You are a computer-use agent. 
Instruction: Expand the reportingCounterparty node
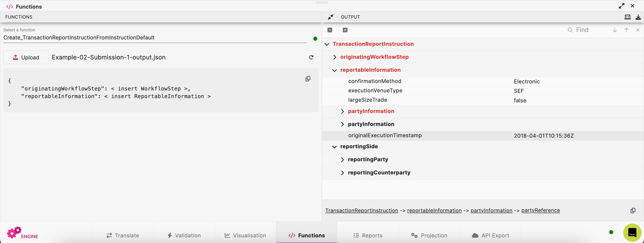pyautogui.click(x=342, y=173)
